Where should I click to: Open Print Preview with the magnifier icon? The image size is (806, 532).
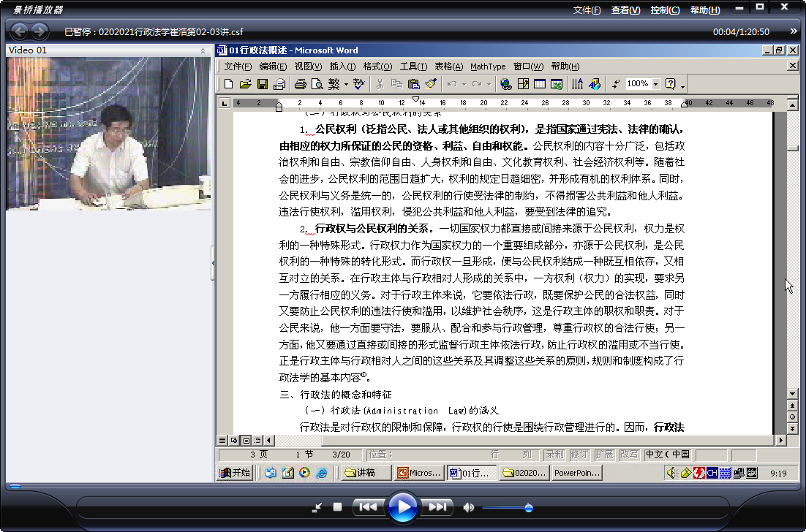[x=317, y=84]
